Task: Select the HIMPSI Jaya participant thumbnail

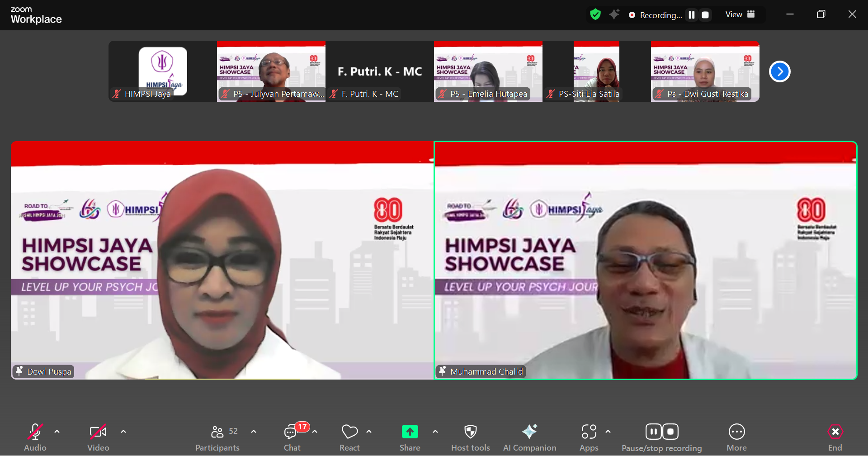Action: (163, 71)
